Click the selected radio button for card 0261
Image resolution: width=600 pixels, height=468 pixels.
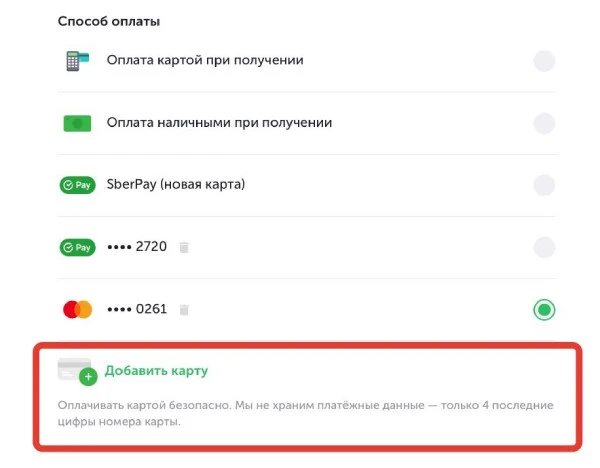click(x=544, y=310)
